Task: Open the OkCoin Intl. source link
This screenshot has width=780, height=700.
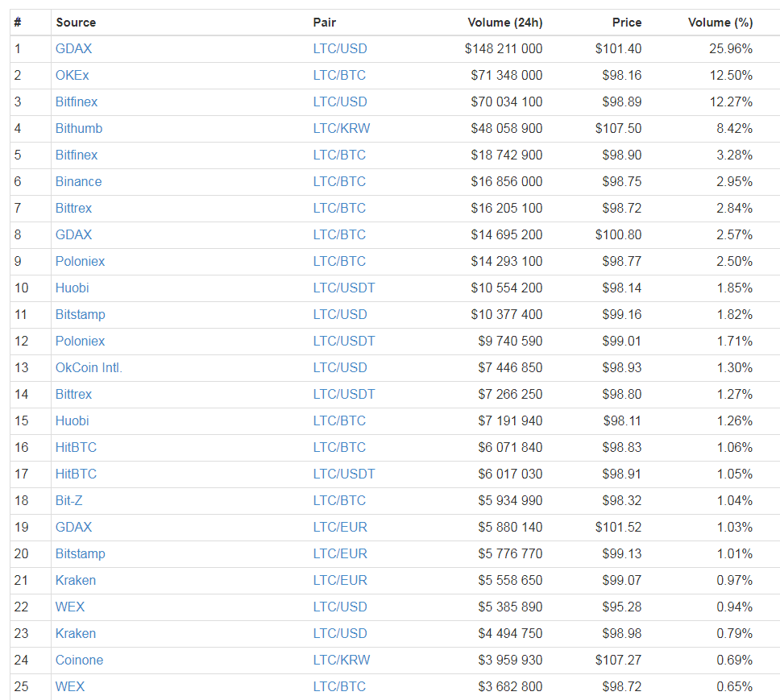Action: tap(89, 368)
